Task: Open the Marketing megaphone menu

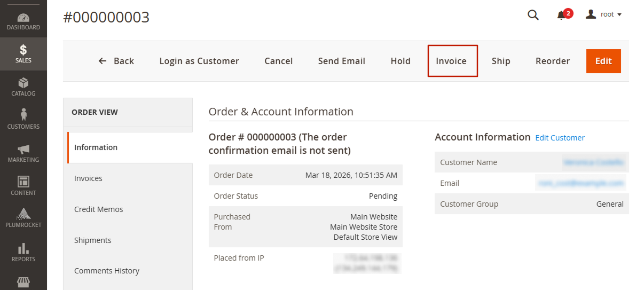Action: pyautogui.click(x=23, y=153)
